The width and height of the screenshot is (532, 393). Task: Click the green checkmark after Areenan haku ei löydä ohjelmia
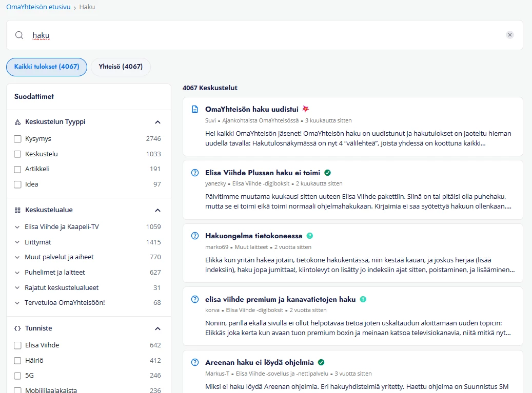click(x=321, y=362)
